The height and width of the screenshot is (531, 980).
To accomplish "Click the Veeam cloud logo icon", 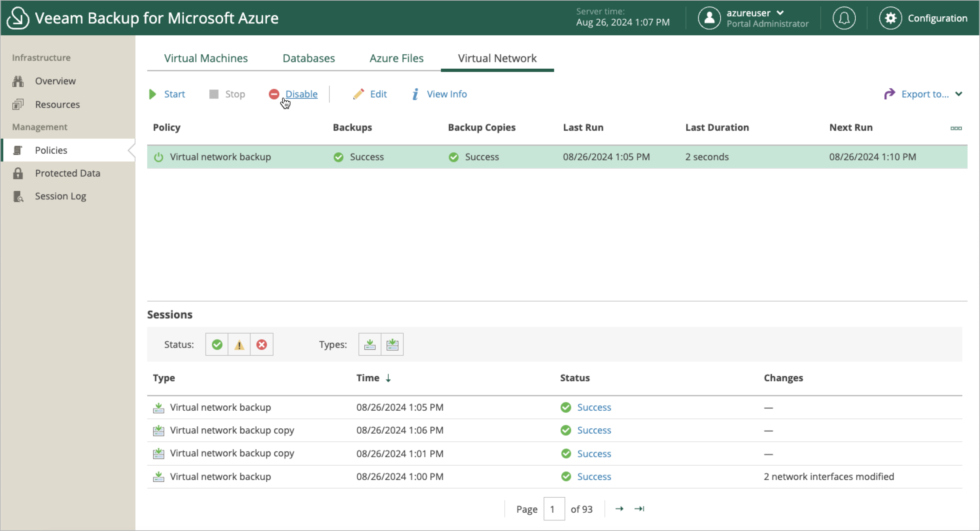I will coord(18,18).
